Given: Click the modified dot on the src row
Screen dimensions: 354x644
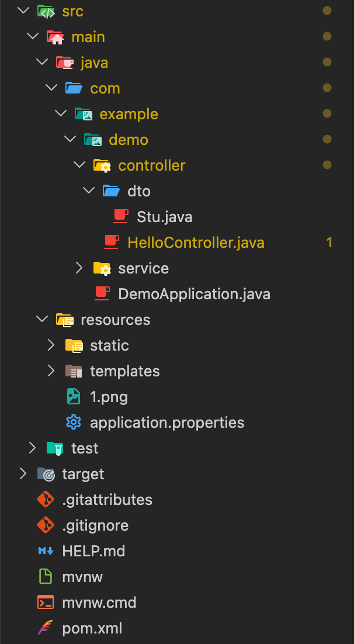Looking at the screenshot, I should pos(327,11).
